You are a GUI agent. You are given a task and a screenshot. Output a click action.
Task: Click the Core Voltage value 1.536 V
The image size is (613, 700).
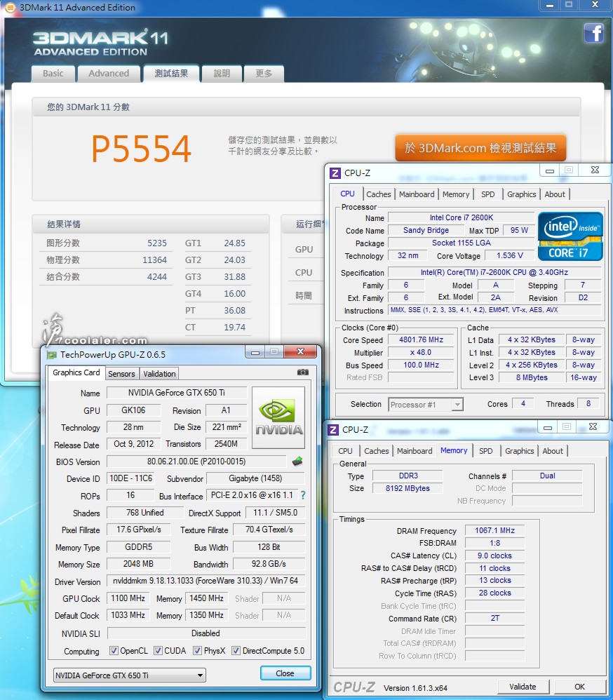(509, 255)
